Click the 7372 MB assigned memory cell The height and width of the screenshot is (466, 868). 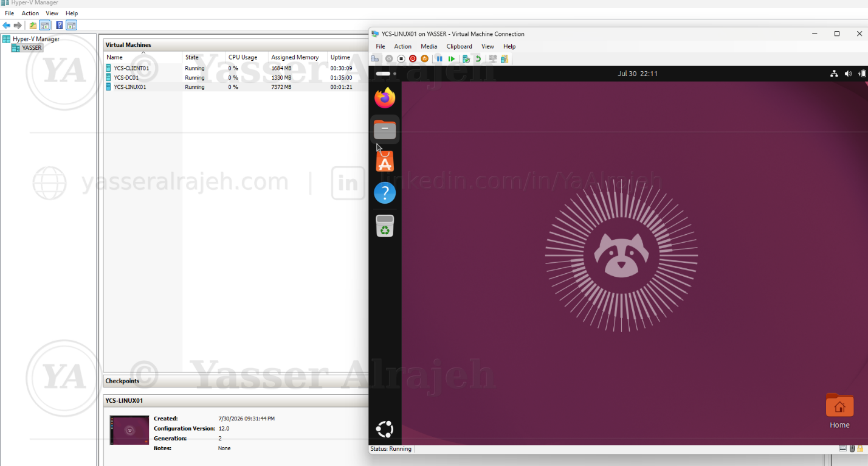pos(281,87)
